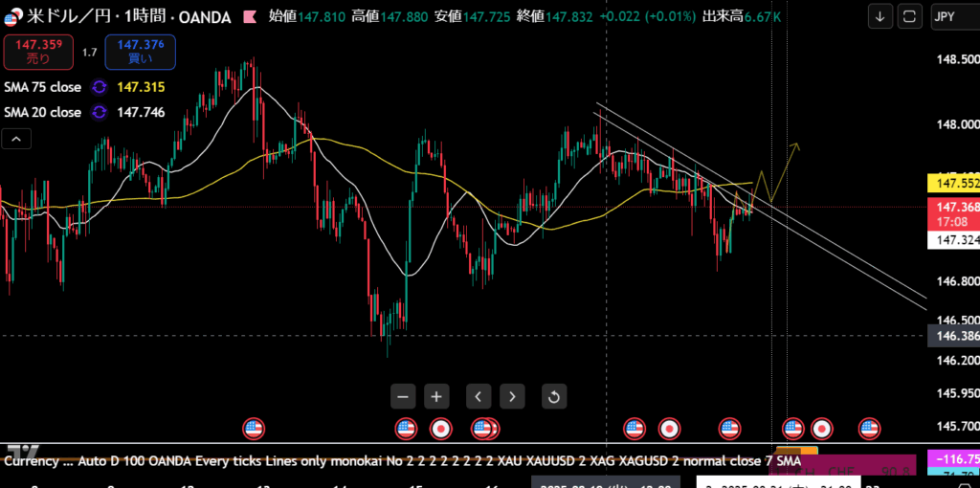Click the zoom in plus button

click(x=436, y=396)
